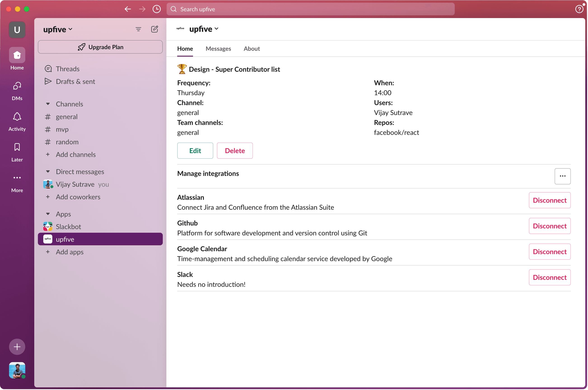The image size is (588, 390).
Task: Switch to the Messages tab
Action: pos(218,49)
